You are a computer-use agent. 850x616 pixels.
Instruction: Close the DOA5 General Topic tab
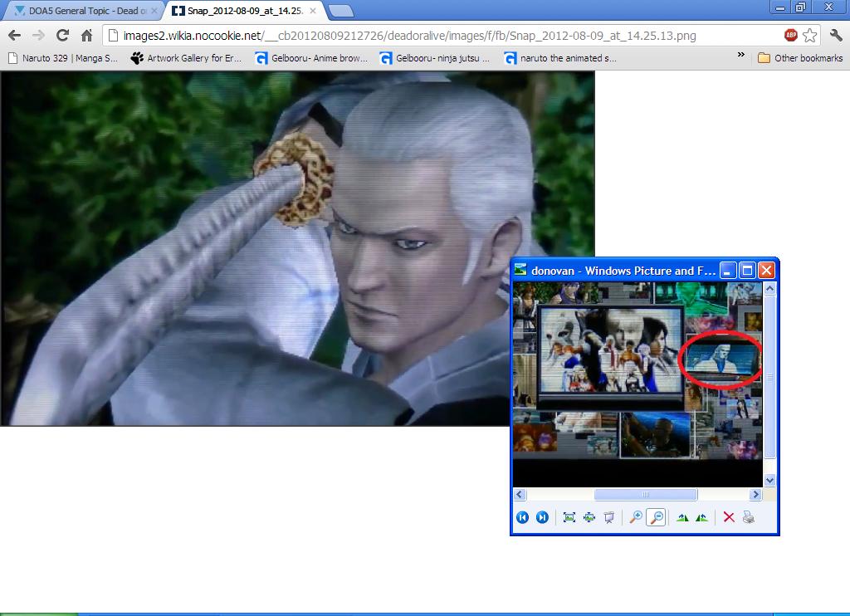(154, 10)
